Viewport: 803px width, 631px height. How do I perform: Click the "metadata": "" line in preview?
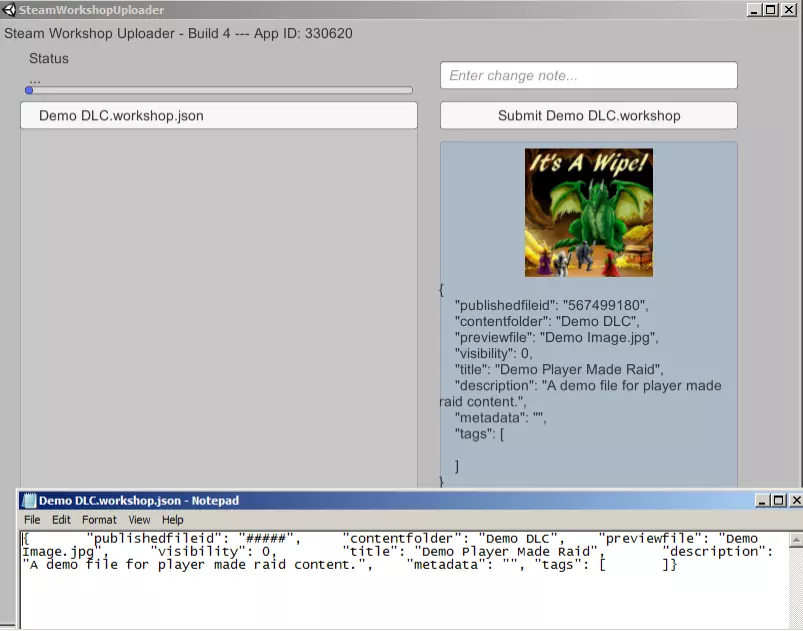point(501,417)
